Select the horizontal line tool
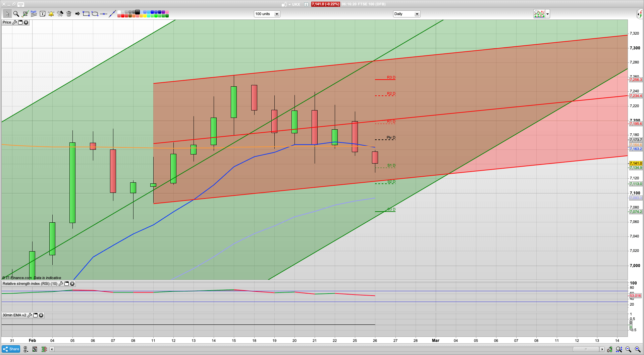This screenshot has height=355, width=644. 104,14
